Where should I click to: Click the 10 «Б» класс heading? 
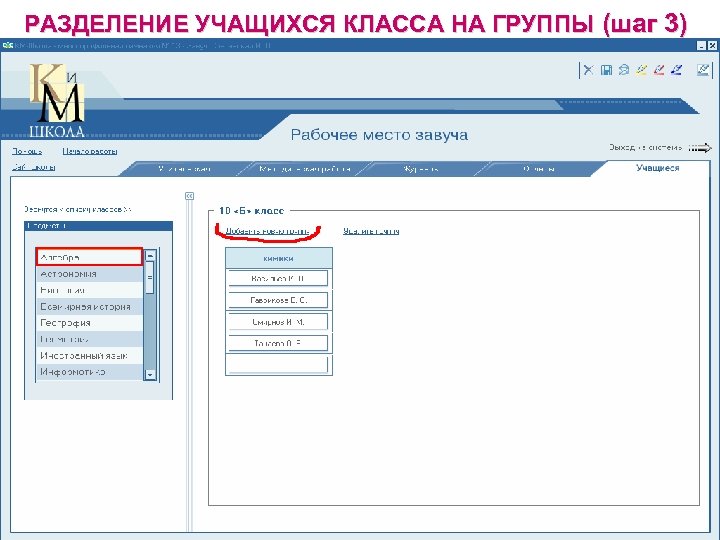pyautogui.click(x=251, y=211)
